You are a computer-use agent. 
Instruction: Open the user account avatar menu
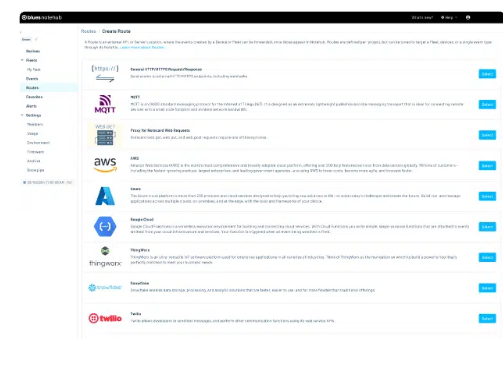tap(468, 17)
